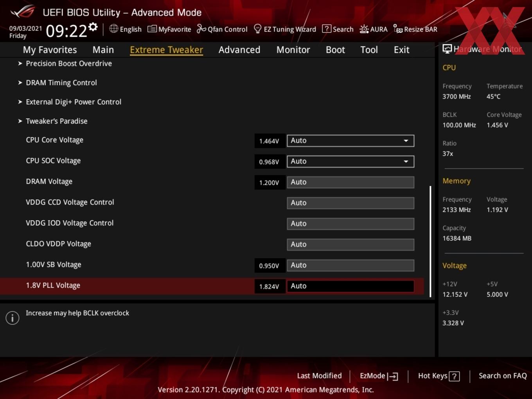Switch to the Main tab
532x399 pixels.
pyautogui.click(x=103, y=50)
